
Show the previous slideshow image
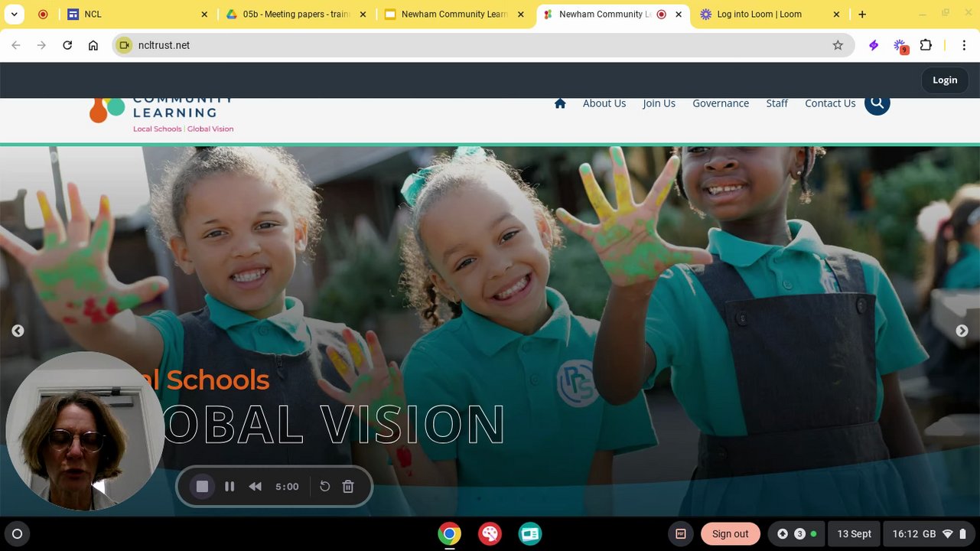(18, 331)
